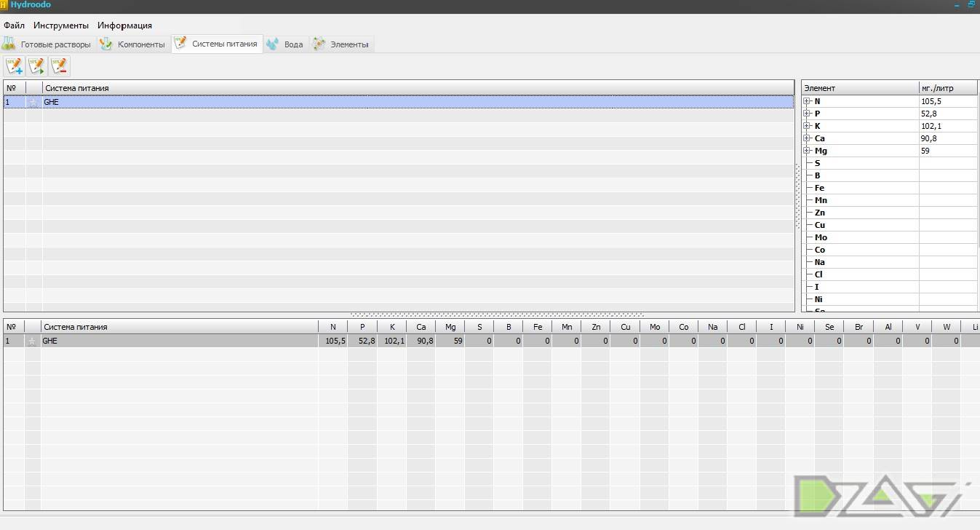The image size is (980, 530).
Task: Expand the K element tree node
Action: [807, 126]
